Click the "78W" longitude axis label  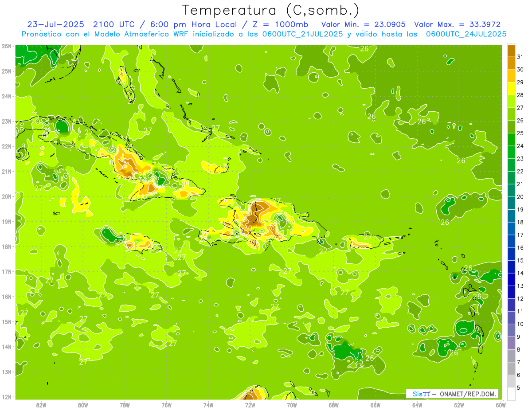125,405
